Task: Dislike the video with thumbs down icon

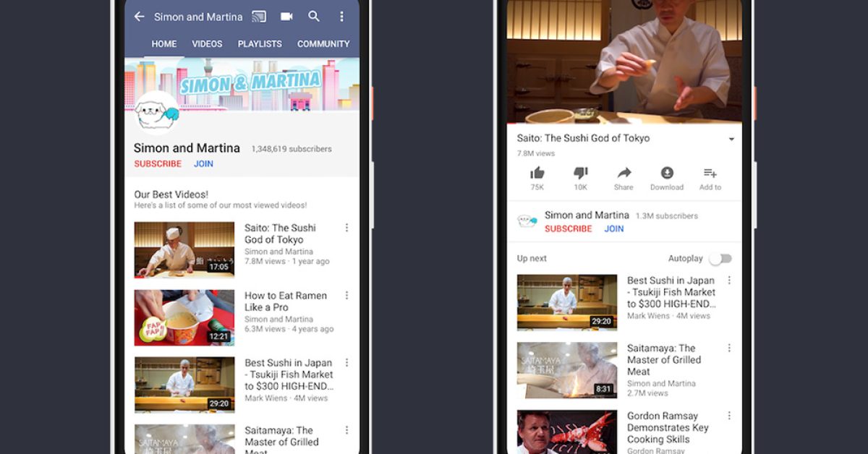Action: pos(580,174)
